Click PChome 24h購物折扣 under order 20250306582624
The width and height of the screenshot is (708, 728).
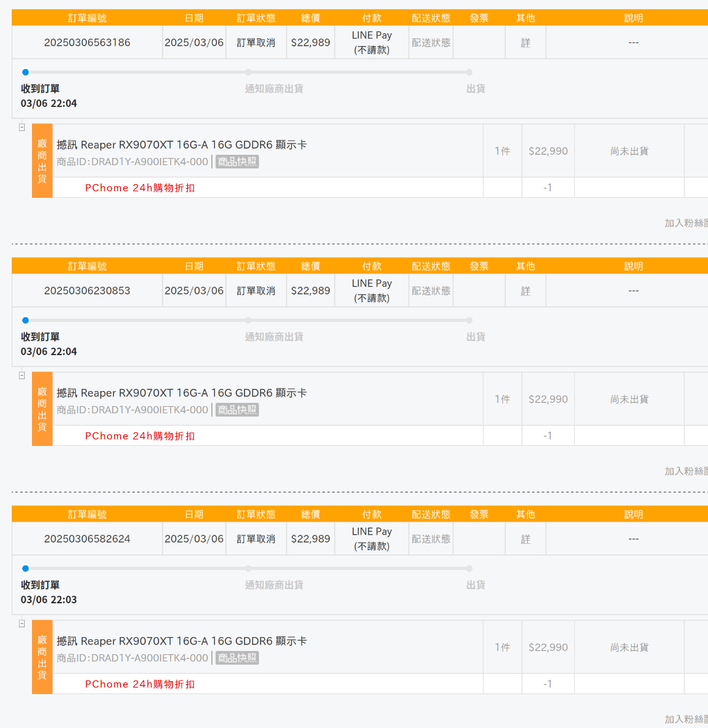(140, 684)
